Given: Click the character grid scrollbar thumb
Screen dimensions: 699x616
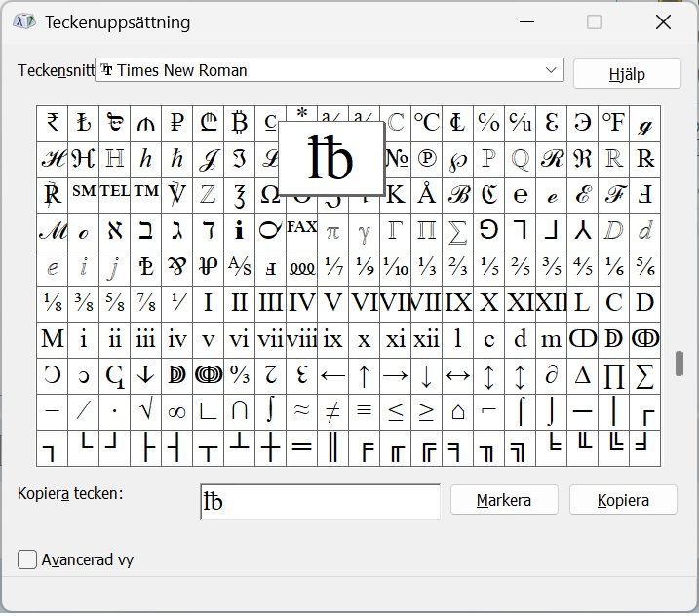Looking at the screenshot, I should coord(679,363).
